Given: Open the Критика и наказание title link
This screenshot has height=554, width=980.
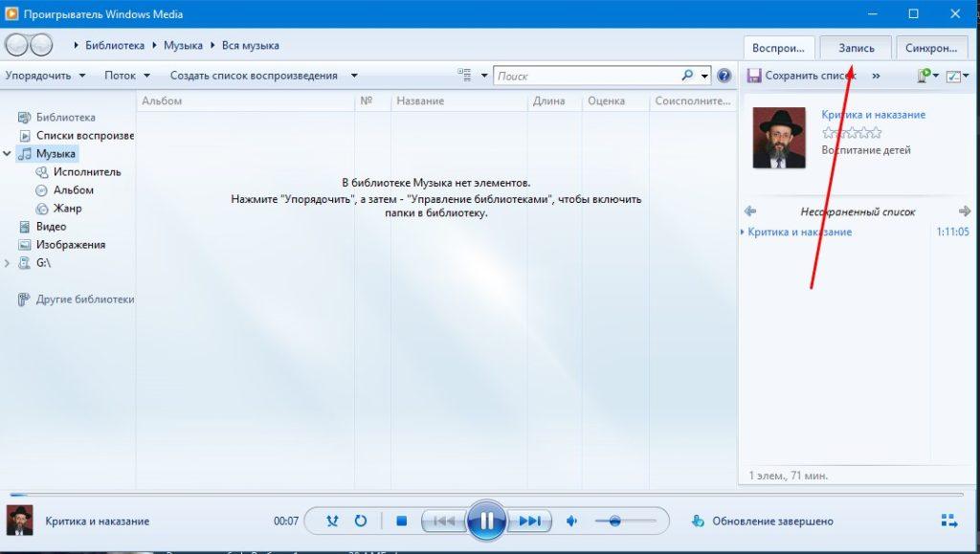Looking at the screenshot, I should click(x=873, y=114).
